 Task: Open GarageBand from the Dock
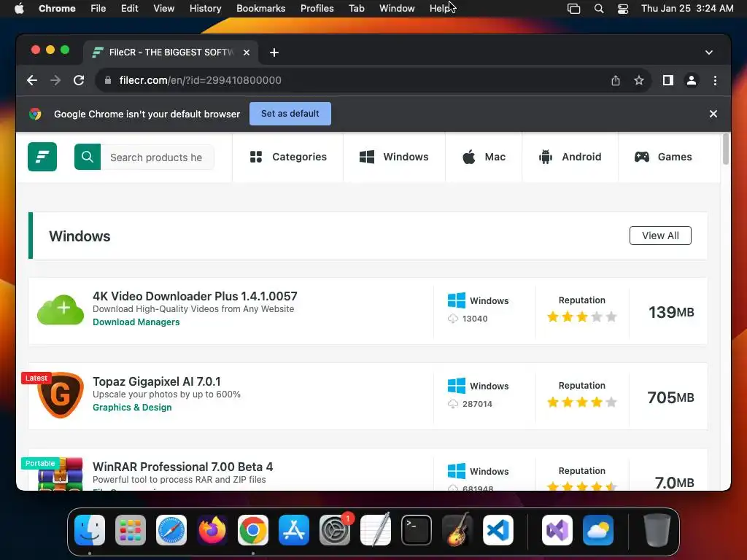pyautogui.click(x=457, y=530)
